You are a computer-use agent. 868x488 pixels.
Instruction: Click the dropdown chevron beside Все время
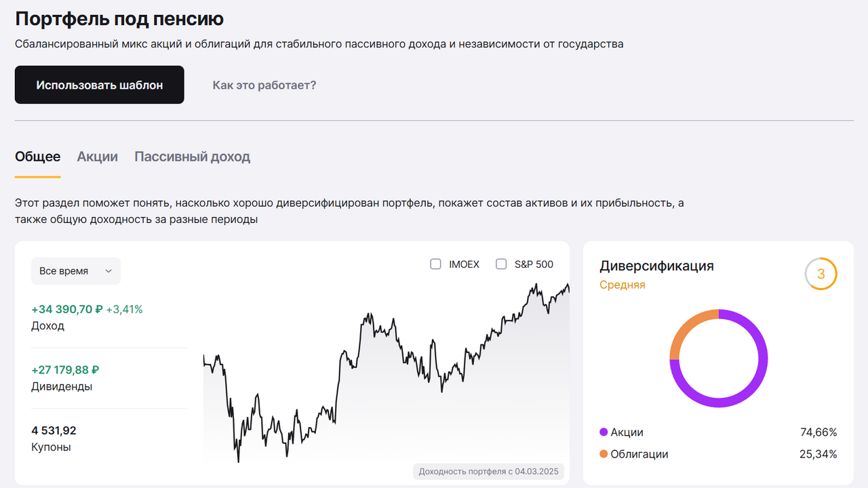point(108,270)
